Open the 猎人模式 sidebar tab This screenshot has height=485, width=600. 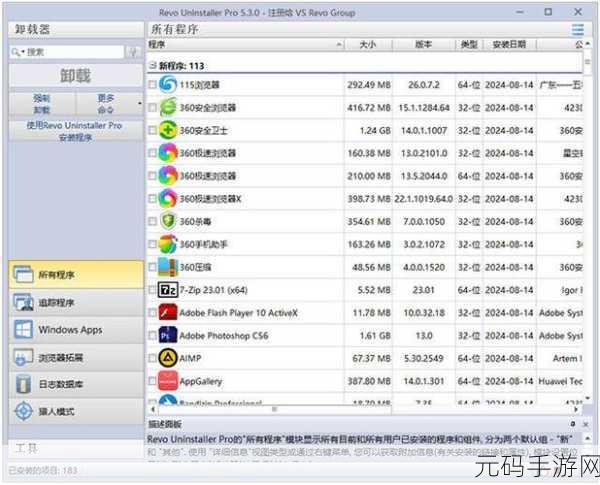(76, 411)
